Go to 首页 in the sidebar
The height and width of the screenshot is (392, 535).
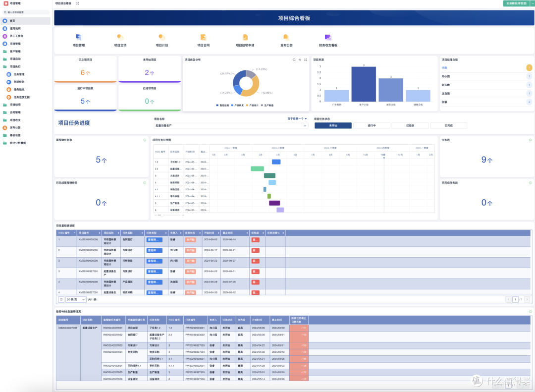tap(26, 21)
